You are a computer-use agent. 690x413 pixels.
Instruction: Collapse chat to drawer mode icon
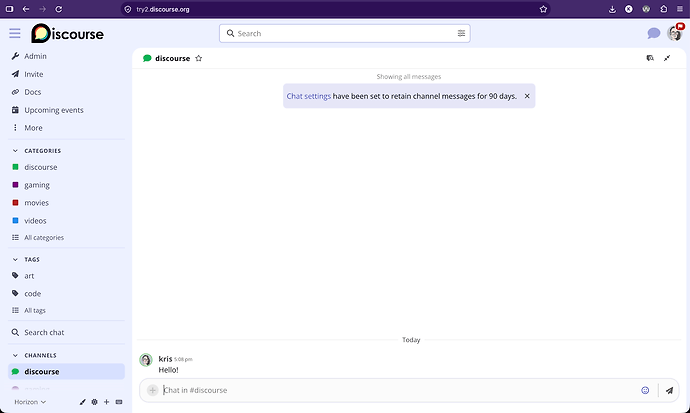[x=667, y=58]
